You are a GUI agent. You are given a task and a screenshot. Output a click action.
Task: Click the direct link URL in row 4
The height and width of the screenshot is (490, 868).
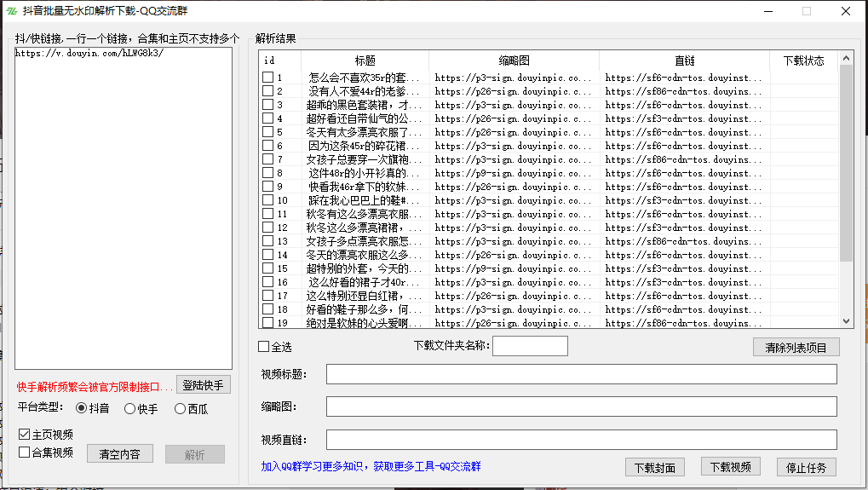683,118
